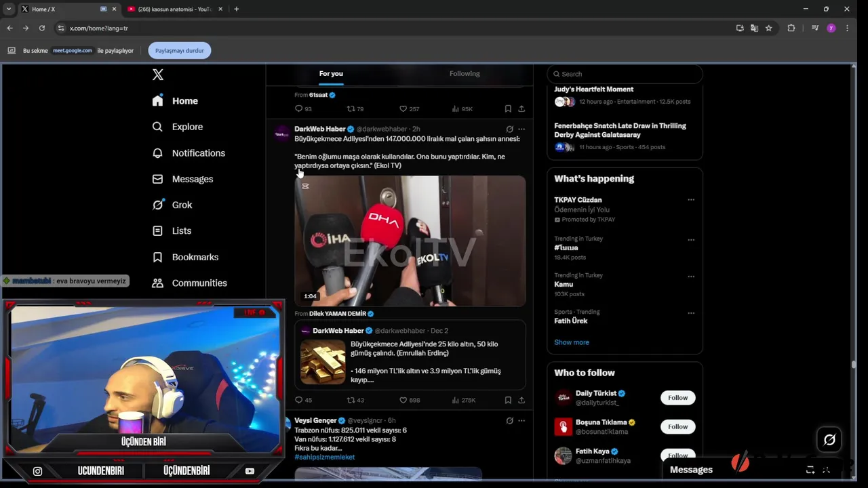Screen dimensions: 868x488
Task: Open Grok explain icon on DarkWeb Haber post
Action: coord(509,129)
